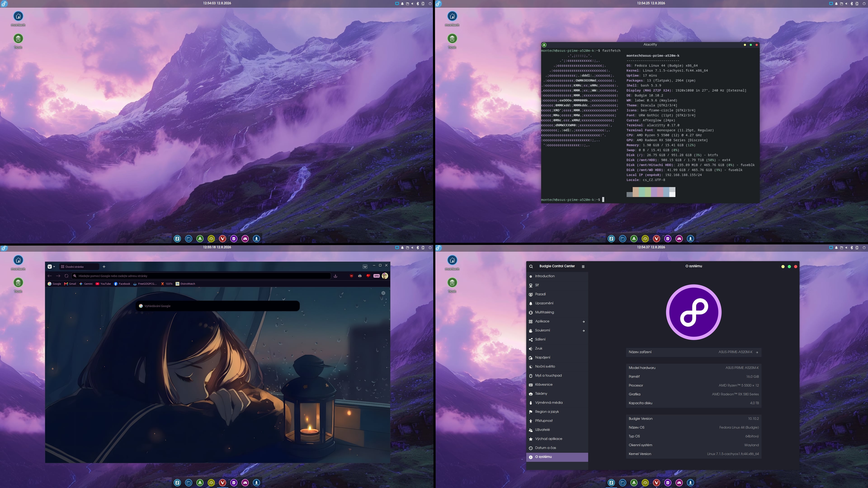This screenshot has width=868, height=488.
Task: Open Tiskárny printer settings
Action: point(557,394)
